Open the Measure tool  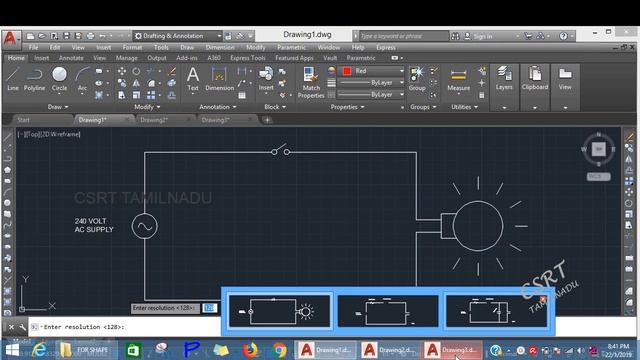(458, 80)
